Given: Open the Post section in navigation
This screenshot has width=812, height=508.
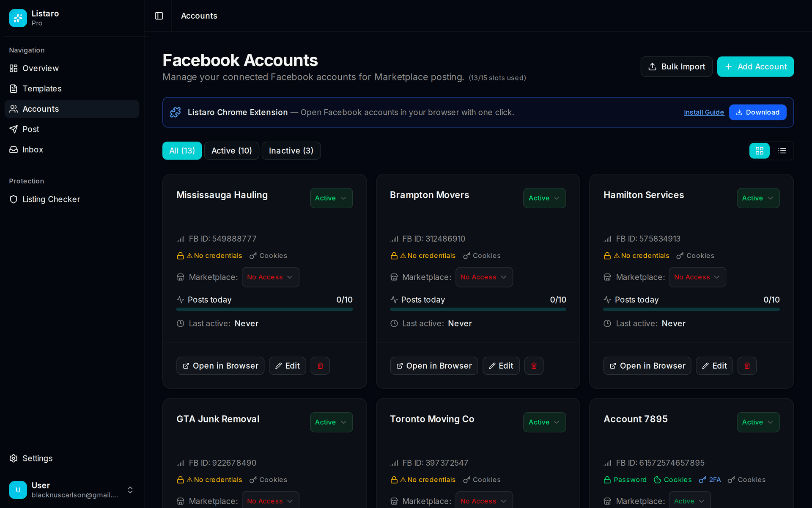Looking at the screenshot, I should 31,129.
